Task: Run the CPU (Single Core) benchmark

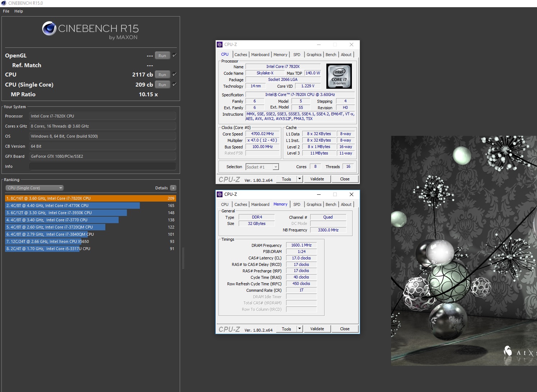Action: click(162, 85)
